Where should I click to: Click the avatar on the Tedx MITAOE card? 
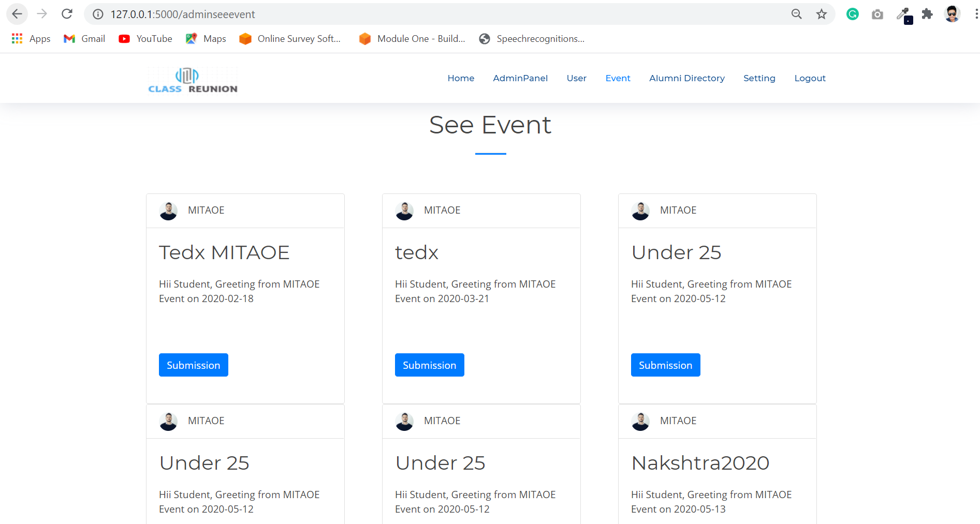point(168,211)
